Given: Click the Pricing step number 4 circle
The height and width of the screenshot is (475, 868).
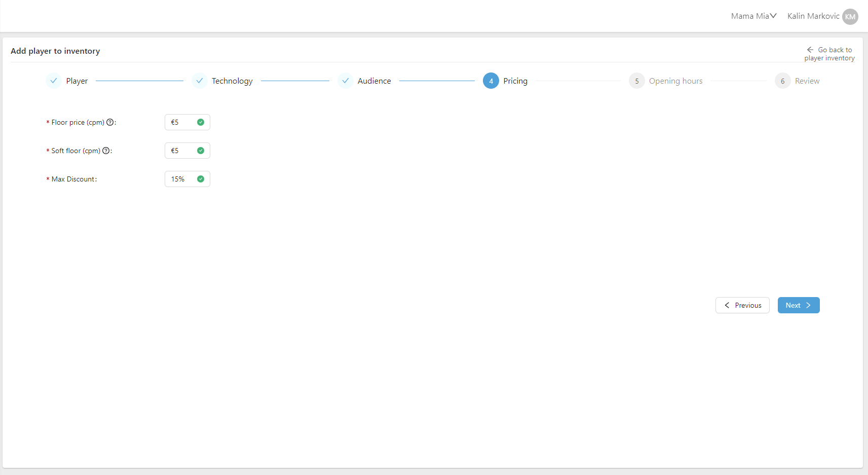Looking at the screenshot, I should tap(491, 81).
